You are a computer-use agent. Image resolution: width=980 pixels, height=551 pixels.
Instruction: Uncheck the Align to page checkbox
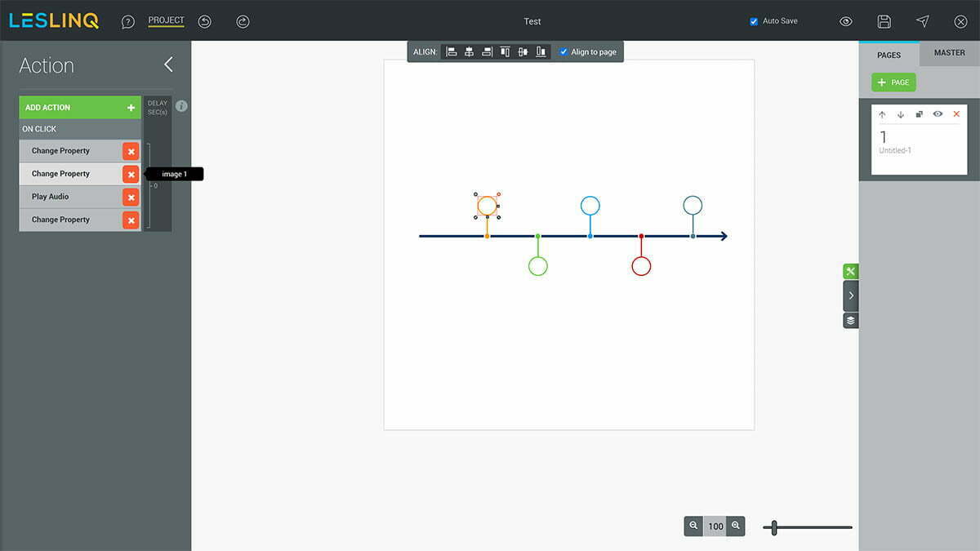coord(563,52)
